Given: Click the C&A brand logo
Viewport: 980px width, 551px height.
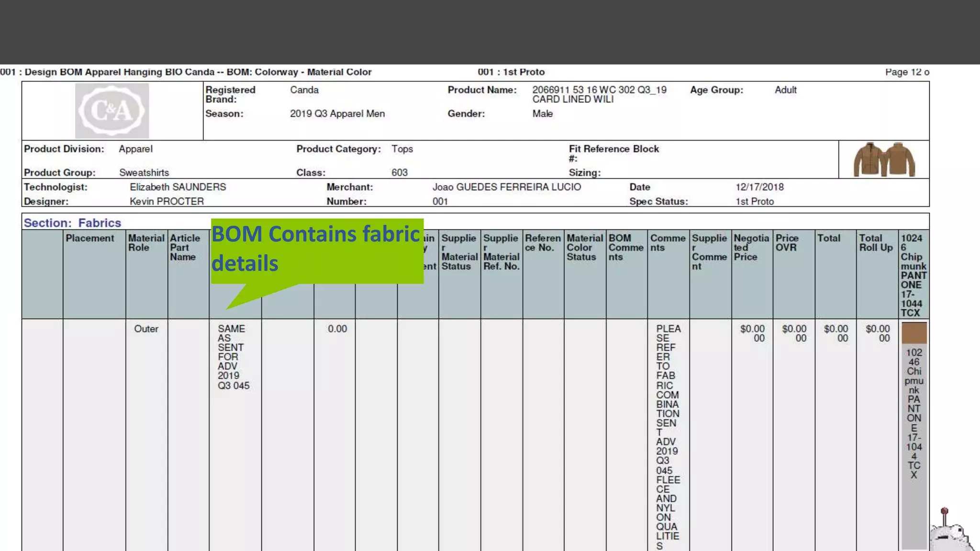Looking at the screenshot, I should [112, 110].
